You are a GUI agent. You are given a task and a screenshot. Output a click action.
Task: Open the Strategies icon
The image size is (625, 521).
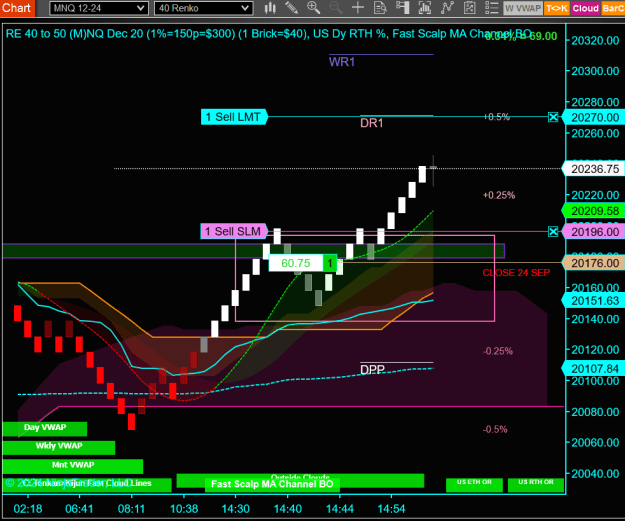(x=470, y=8)
